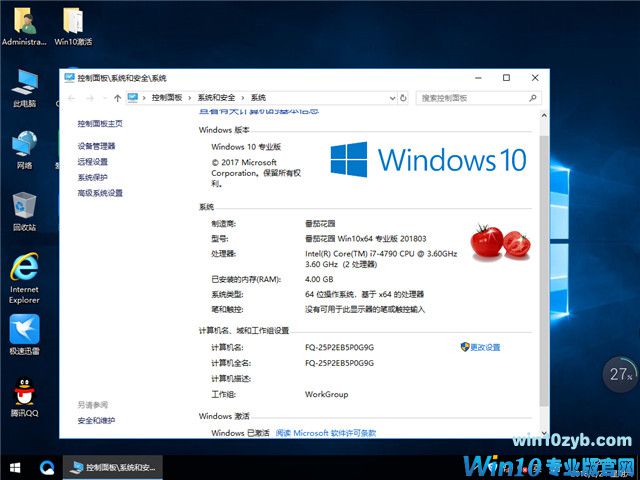Open the 此电脑 desktop icon

[24, 86]
